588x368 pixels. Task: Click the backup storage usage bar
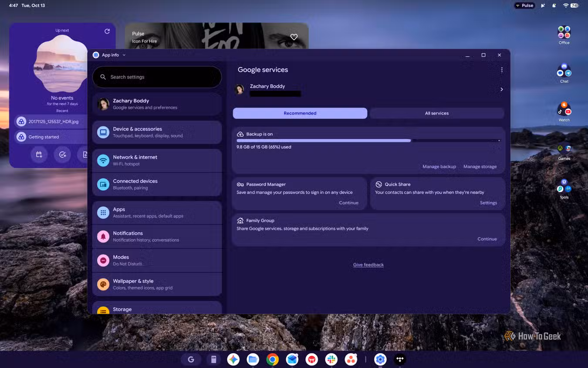point(368,140)
